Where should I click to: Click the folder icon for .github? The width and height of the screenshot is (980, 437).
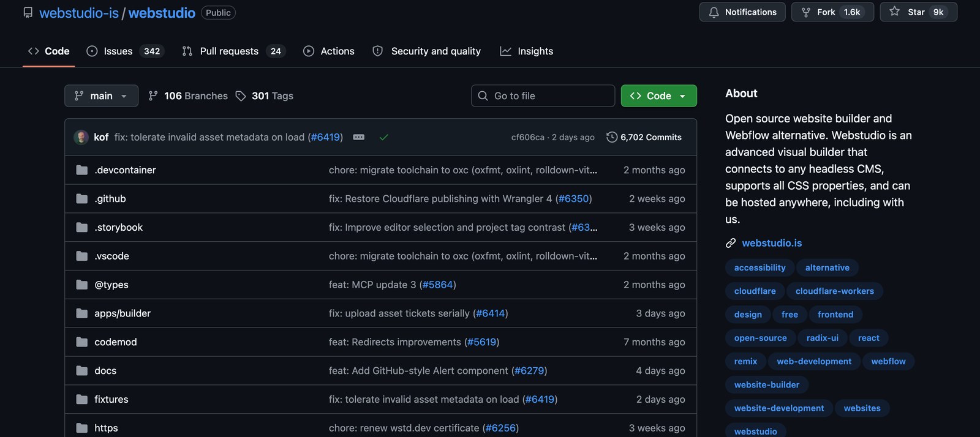(81, 198)
